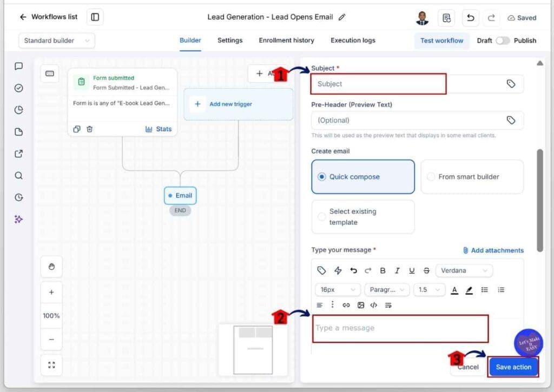Open Standard builder dropdown
The image size is (554, 392).
56,41
